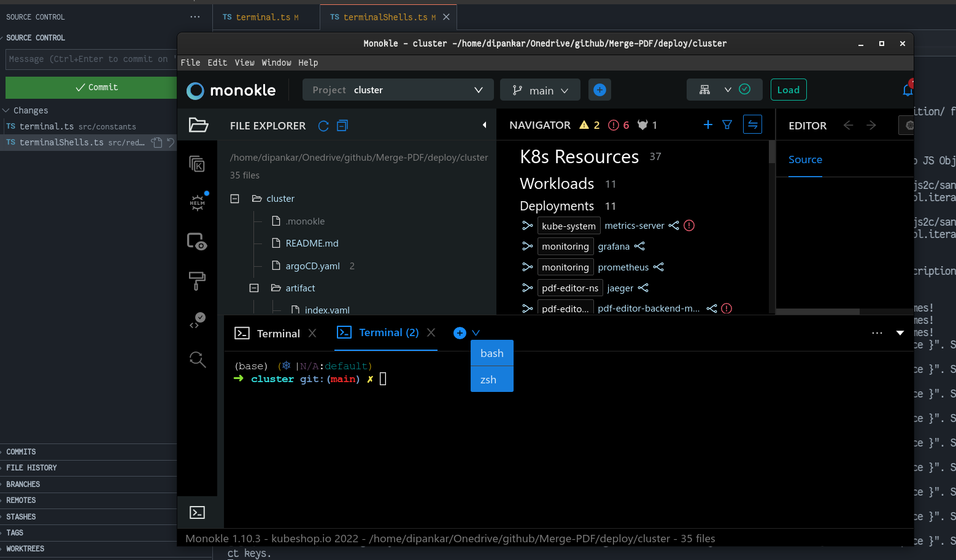Go forward with the editor right arrow
The image size is (956, 560).
[x=871, y=125]
